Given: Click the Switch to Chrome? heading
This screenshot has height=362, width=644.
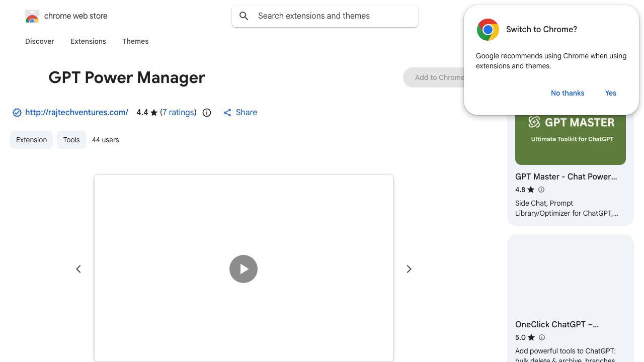Looking at the screenshot, I should [x=541, y=30].
